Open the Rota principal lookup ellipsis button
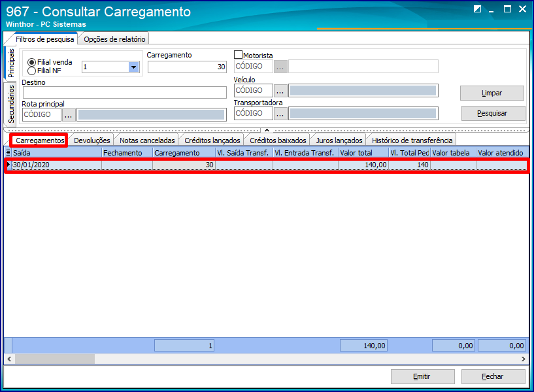Viewport: 534px width, 392px height. pyautogui.click(x=69, y=115)
